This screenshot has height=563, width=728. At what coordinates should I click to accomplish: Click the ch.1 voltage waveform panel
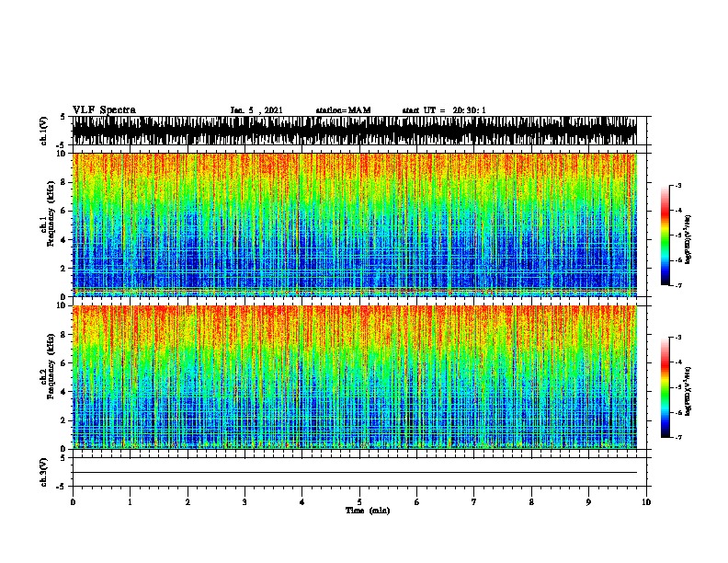tap(354, 131)
